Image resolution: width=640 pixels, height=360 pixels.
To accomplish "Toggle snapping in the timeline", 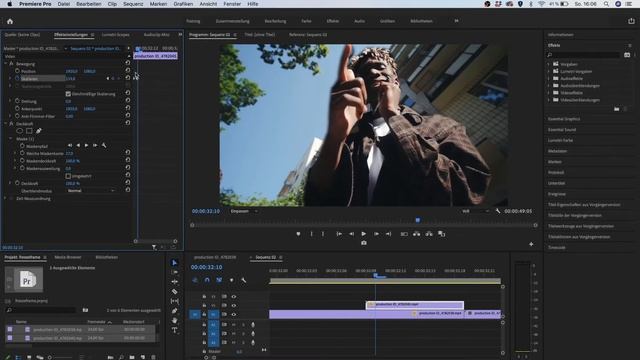I will pos(207,280).
